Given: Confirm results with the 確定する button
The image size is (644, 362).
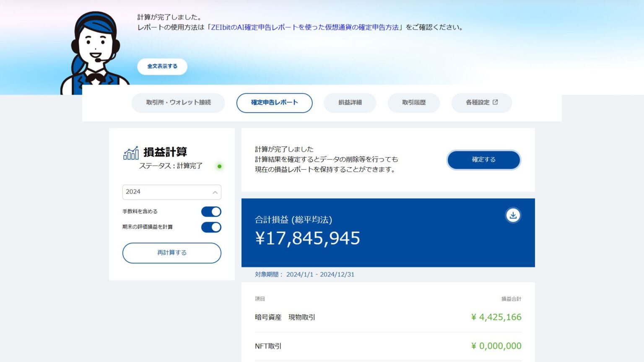Looking at the screenshot, I should coord(483,160).
